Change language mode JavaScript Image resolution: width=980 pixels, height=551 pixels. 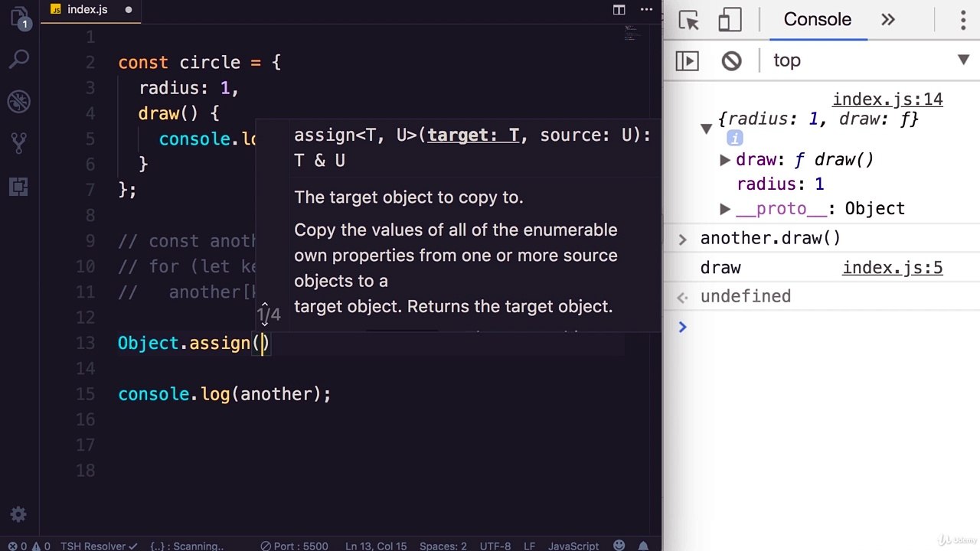573,546
